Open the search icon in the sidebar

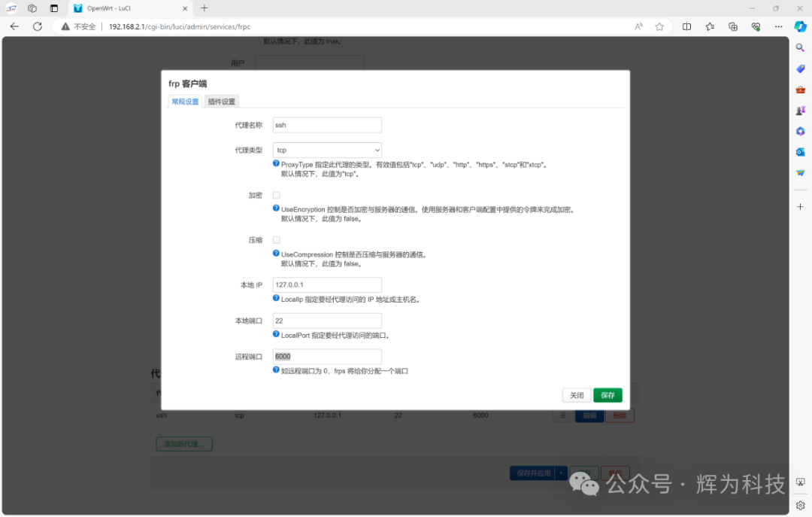pyautogui.click(x=800, y=47)
